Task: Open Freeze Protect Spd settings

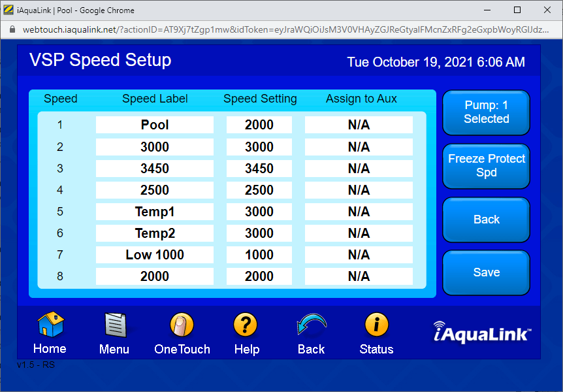Action: (486, 166)
